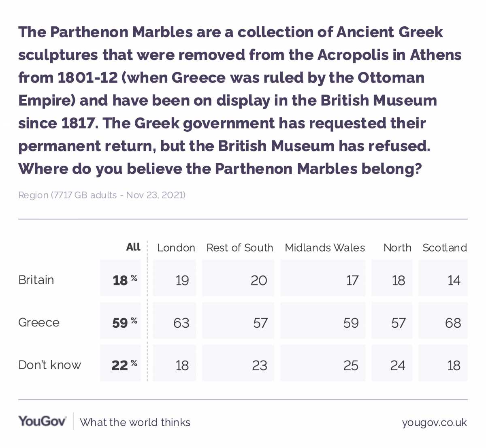Image resolution: width=486 pixels, height=448 pixels.
Task: Select the North column header
Action: 397,247
